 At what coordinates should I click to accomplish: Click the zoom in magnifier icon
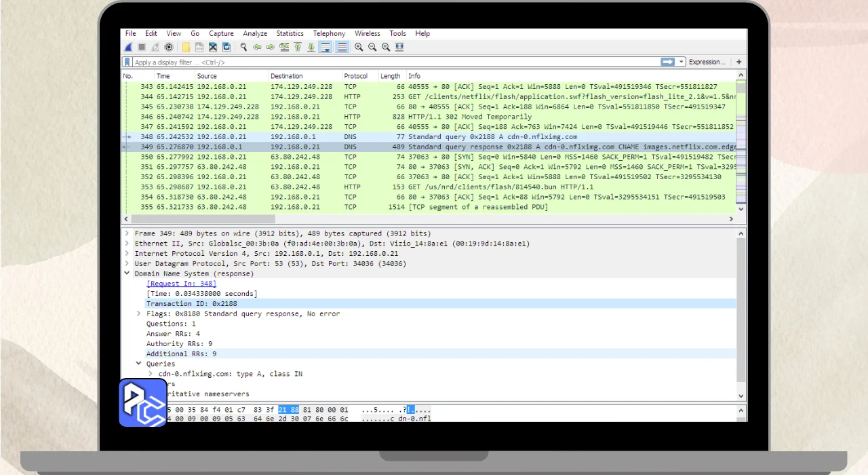point(359,47)
